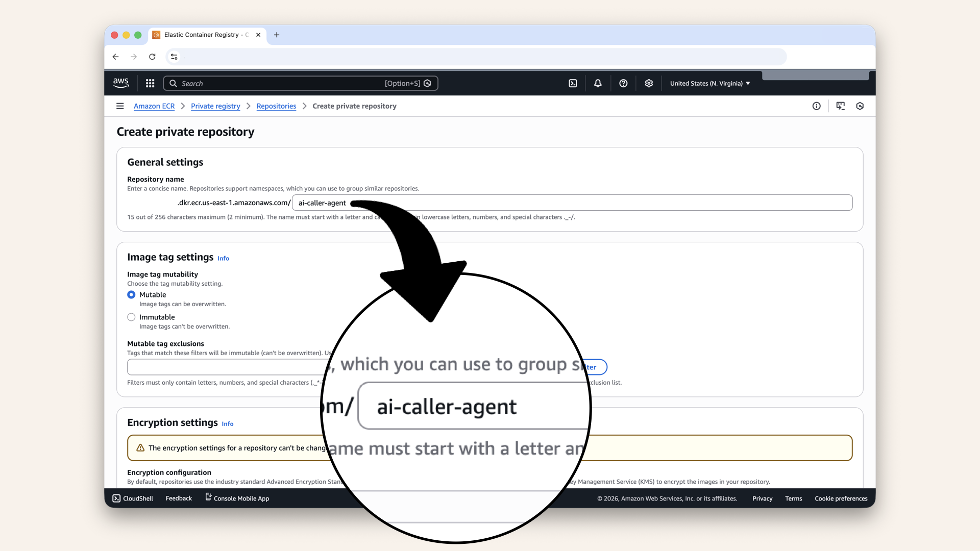The width and height of the screenshot is (980, 551).
Task: Open Console Mobile App at bottom bar
Action: pyautogui.click(x=237, y=498)
